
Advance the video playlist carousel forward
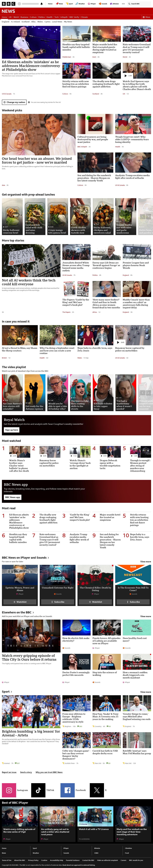(x=148, y=393)
